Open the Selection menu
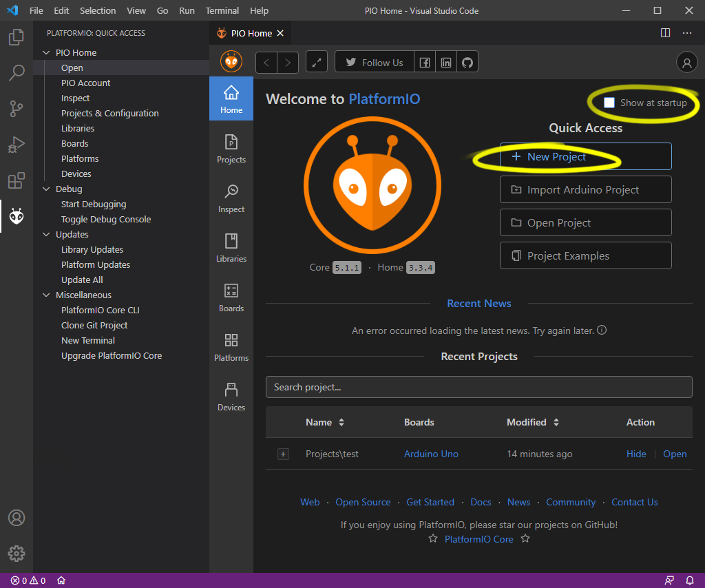 [x=98, y=10]
